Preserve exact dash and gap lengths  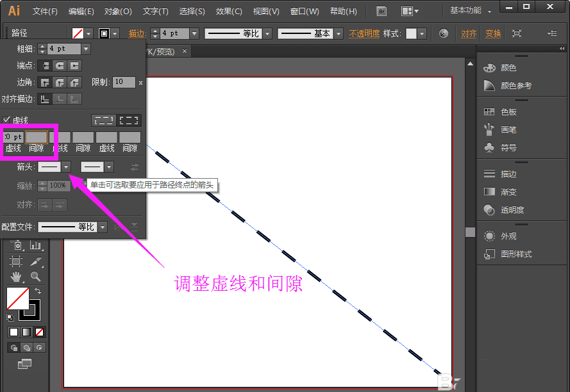(x=104, y=120)
